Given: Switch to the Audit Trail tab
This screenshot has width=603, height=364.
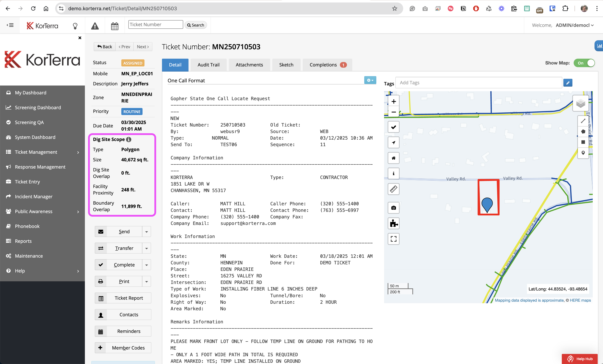Looking at the screenshot, I should pos(208,65).
